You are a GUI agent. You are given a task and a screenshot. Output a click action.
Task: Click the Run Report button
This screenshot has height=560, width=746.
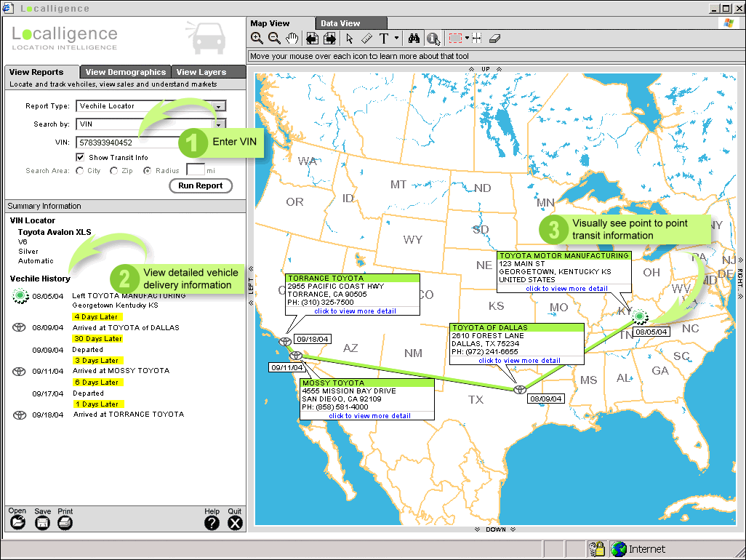click(x=200, y=185)
